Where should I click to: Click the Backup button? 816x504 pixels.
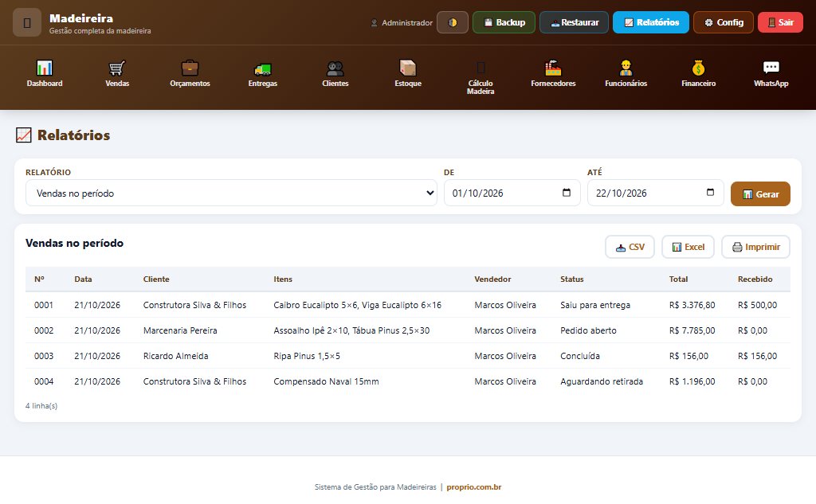(504, 22)
